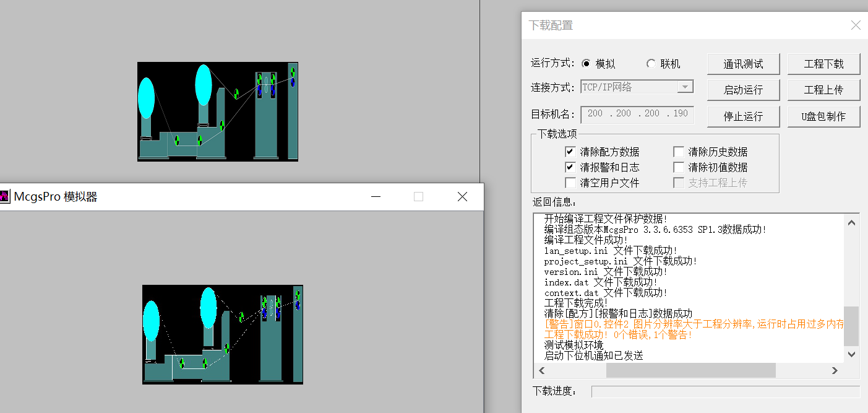Close the 下载配置 dialog
This screenshot has width=868, height=413.
pyautogui.click(x=855, y=25)
